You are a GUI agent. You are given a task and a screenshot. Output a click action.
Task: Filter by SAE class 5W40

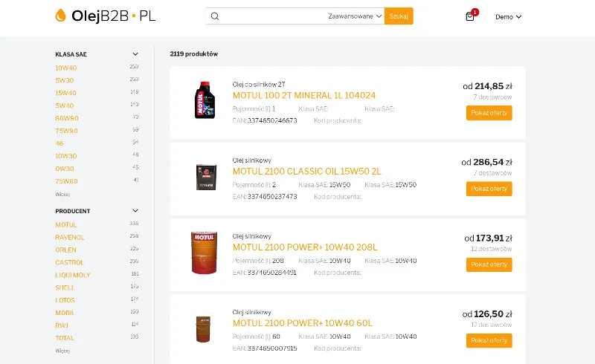coord(65,105)
